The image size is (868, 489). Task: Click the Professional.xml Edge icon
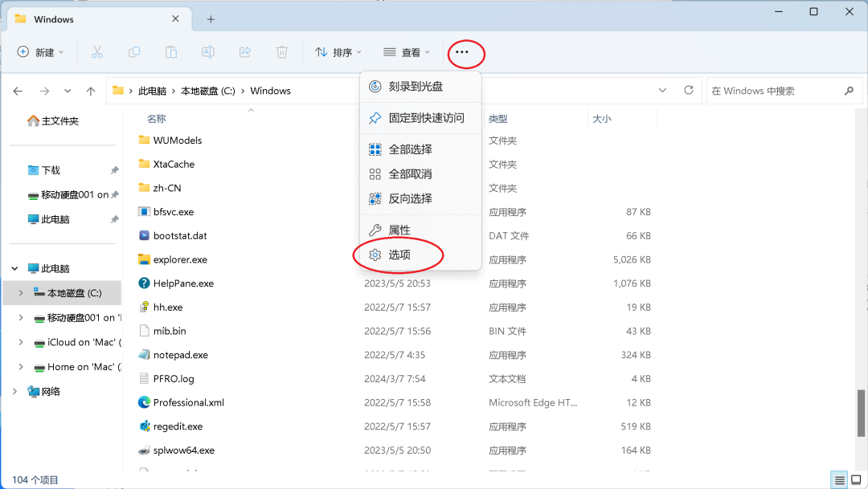[x=144, y=402]
